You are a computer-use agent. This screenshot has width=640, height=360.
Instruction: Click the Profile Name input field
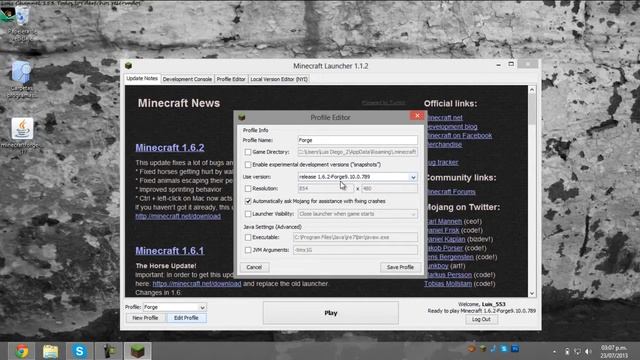(358, 140)
